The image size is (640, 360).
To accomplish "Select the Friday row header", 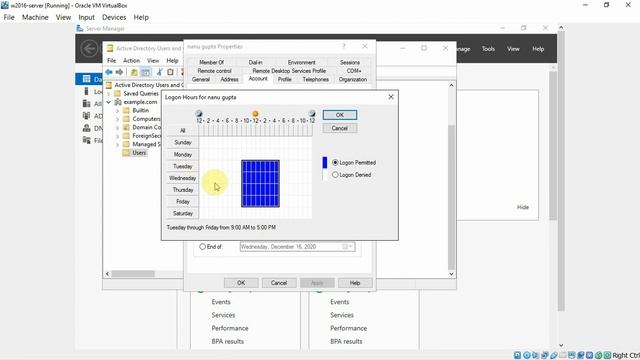I will tap(182, 202).
